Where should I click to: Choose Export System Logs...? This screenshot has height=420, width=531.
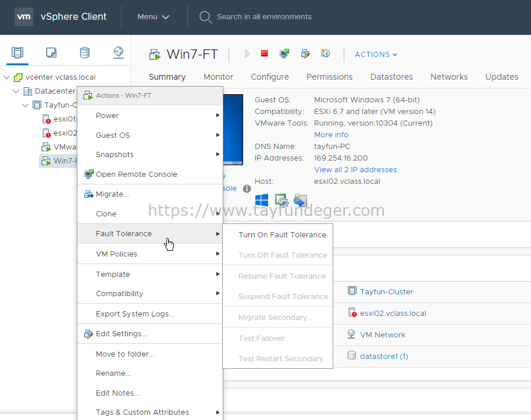click(x=150, y=314)
